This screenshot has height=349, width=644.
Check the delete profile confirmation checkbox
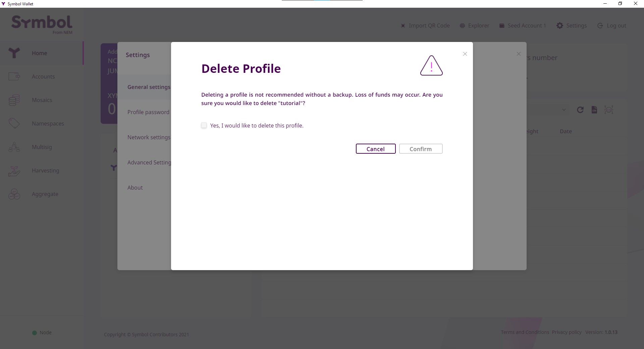point(204,126)
